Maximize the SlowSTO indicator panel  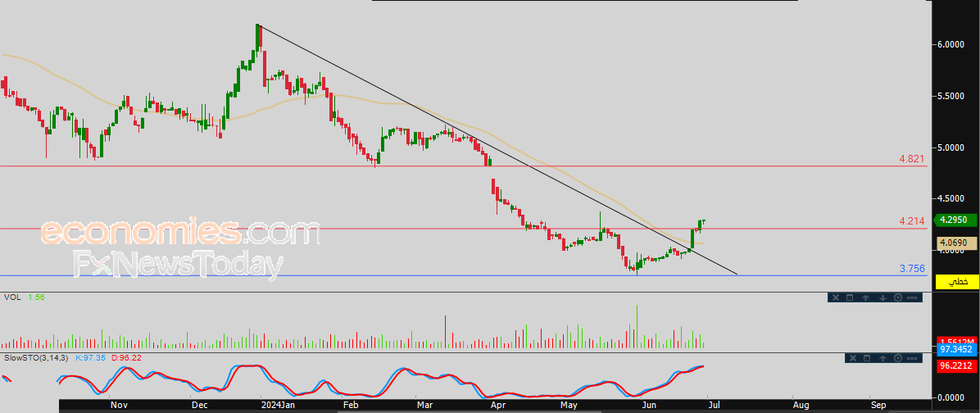pos(867,358)
